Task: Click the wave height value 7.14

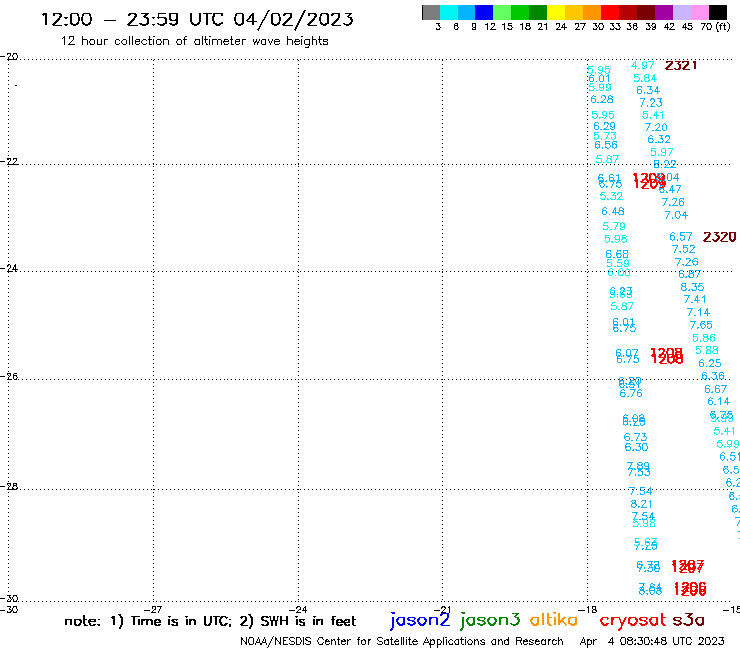Action: (x=698, y=312)
